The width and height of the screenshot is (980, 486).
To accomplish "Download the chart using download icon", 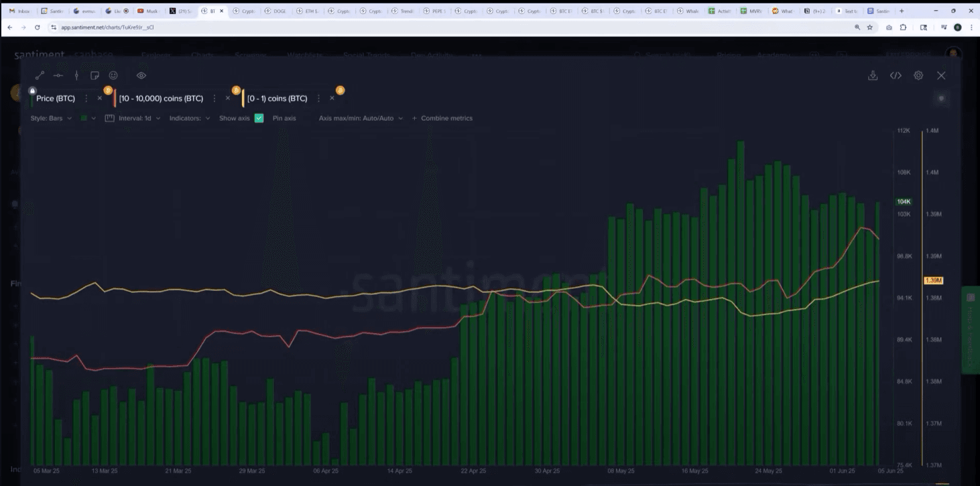I will pyautogui.click(x=873, y=76).
